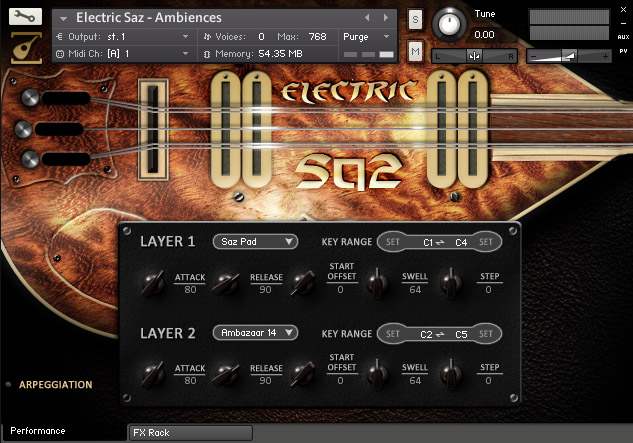Open the Output st. 1 selector

coord(123,37)
